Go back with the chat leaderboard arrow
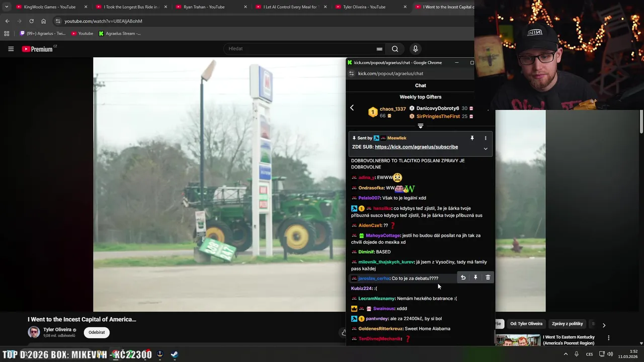The width and height of the screenshot is (644, 362). (352, 108)
